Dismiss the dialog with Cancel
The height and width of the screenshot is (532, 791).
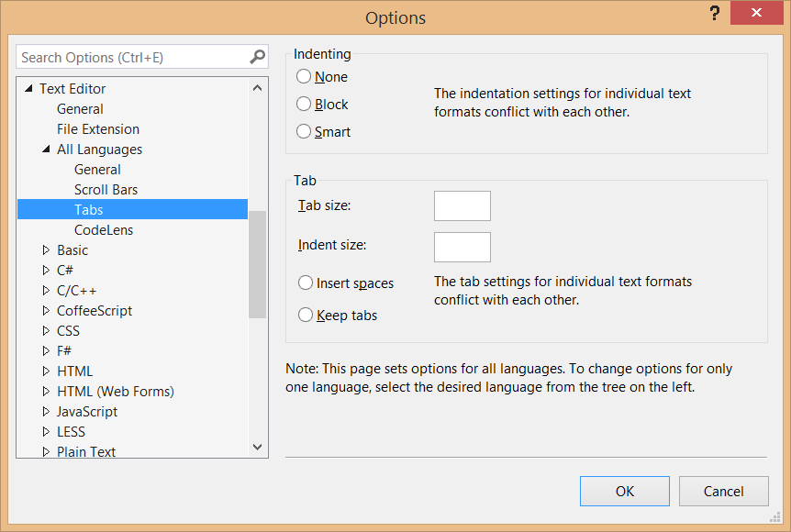click(723, 491)
